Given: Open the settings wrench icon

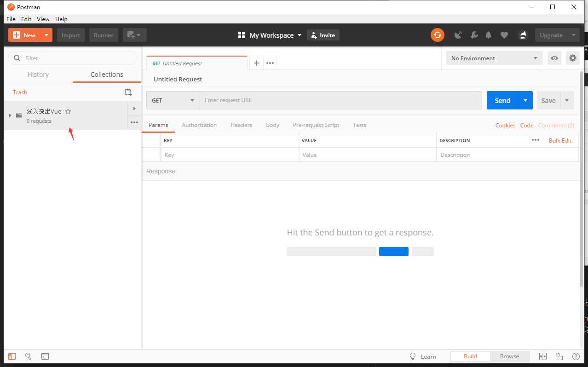Looking at the screenshot, I should [x=474, y=35].
